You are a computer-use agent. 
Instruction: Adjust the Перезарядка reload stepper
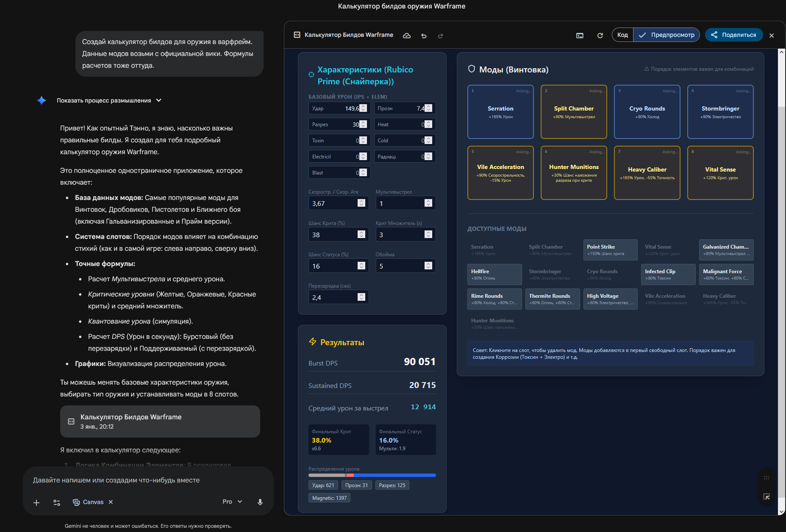[x=361, y=297]
